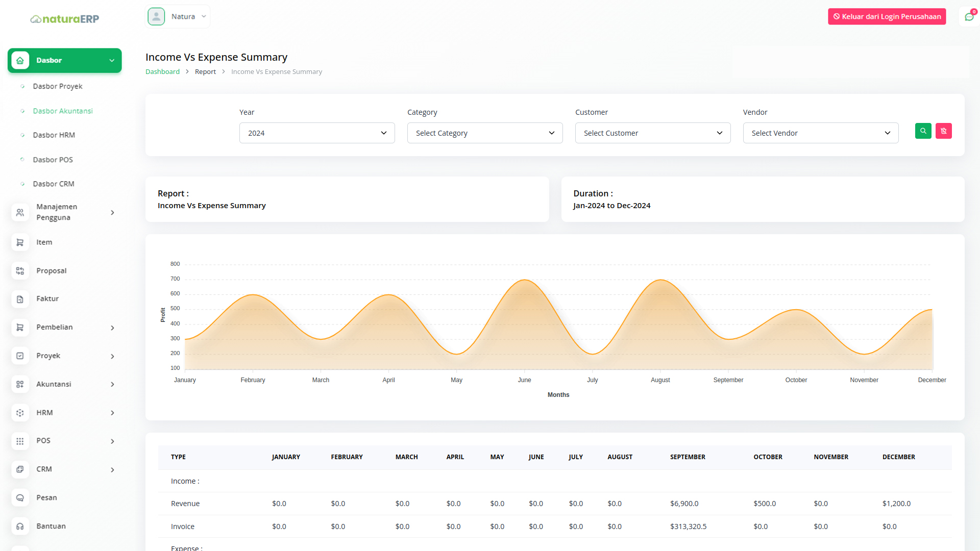The height and width of the screenshot is (551, 980).
Task: Click the red reset filter trash icon
Action: [943, 131]
